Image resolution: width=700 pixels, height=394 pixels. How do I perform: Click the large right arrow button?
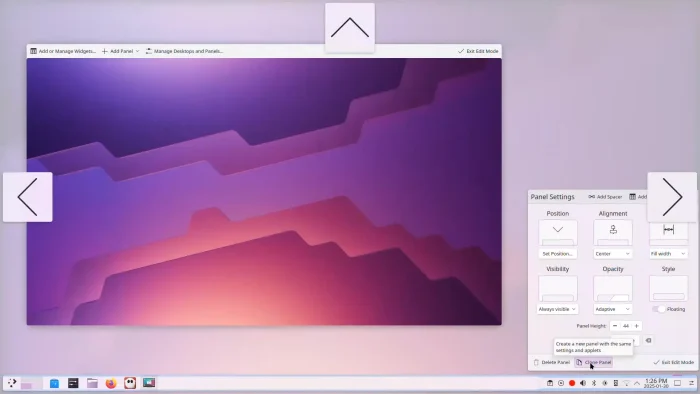point(672,197)
